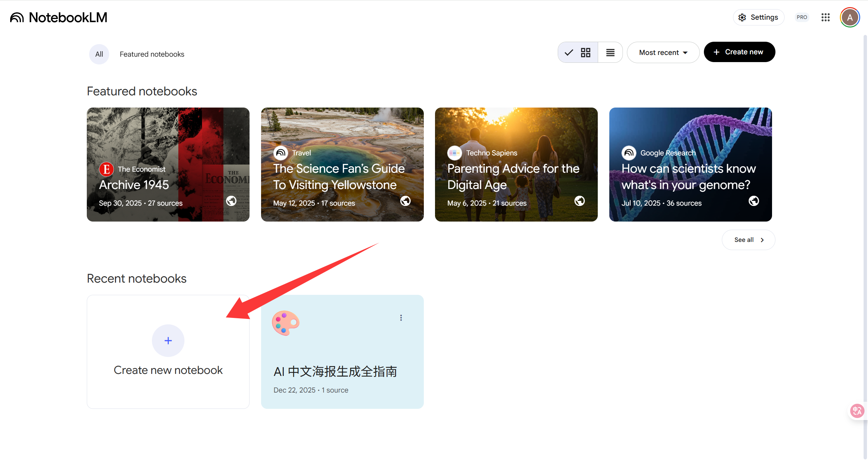Click globe icon on Archive 1945 card

tap(231, 201)
